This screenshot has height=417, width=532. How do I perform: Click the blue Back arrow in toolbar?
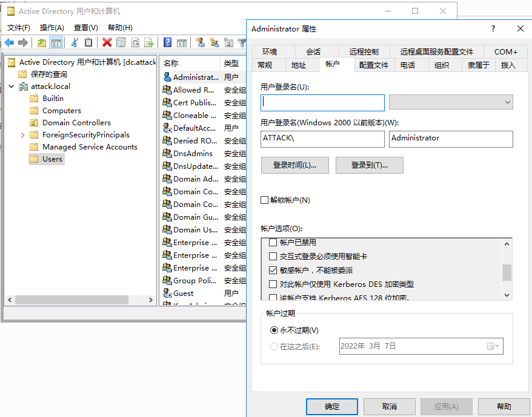pyautogui.click(x=9, y=42)
